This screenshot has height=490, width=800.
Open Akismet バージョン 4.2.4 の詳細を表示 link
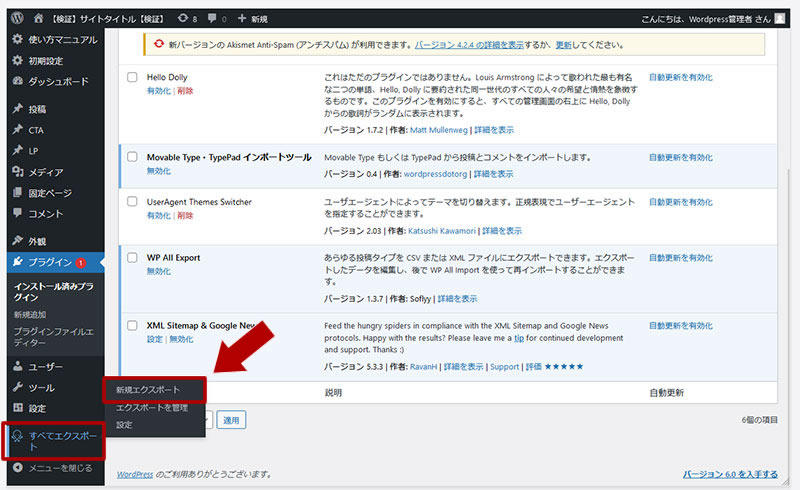[469, 45]
